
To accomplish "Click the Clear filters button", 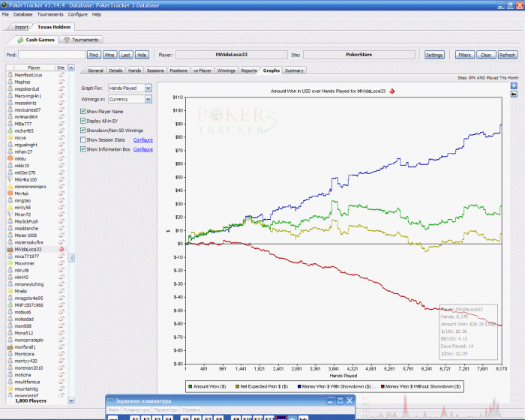I will (x=485, y=55).
